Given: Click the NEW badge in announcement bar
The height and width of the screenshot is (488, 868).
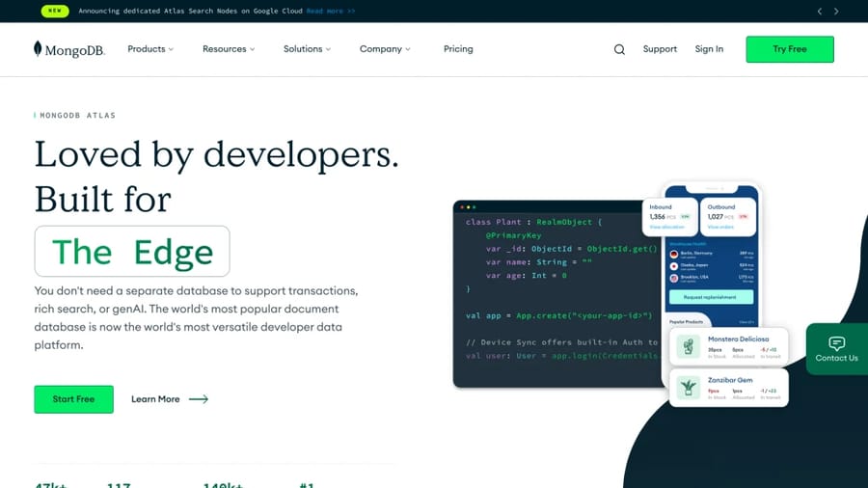Looking at the screenshot, I should pyautogui.click(x=55, y=11).
